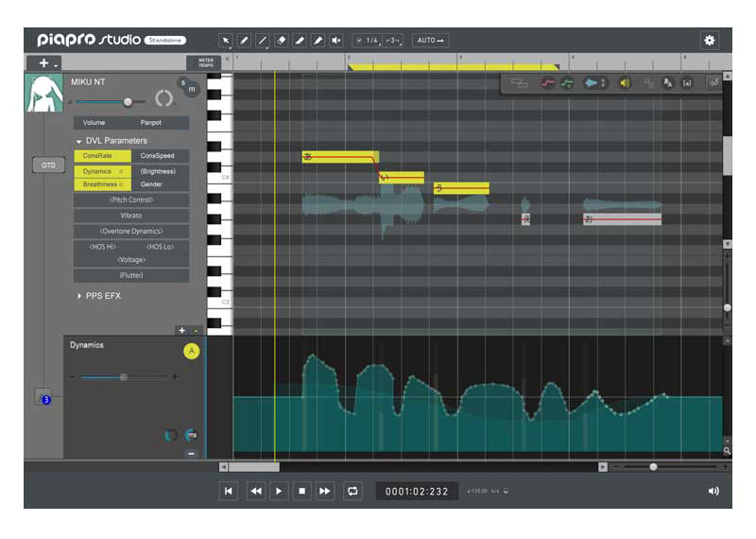Click the note blocks icon in overlay bar

tap(519, 83)
